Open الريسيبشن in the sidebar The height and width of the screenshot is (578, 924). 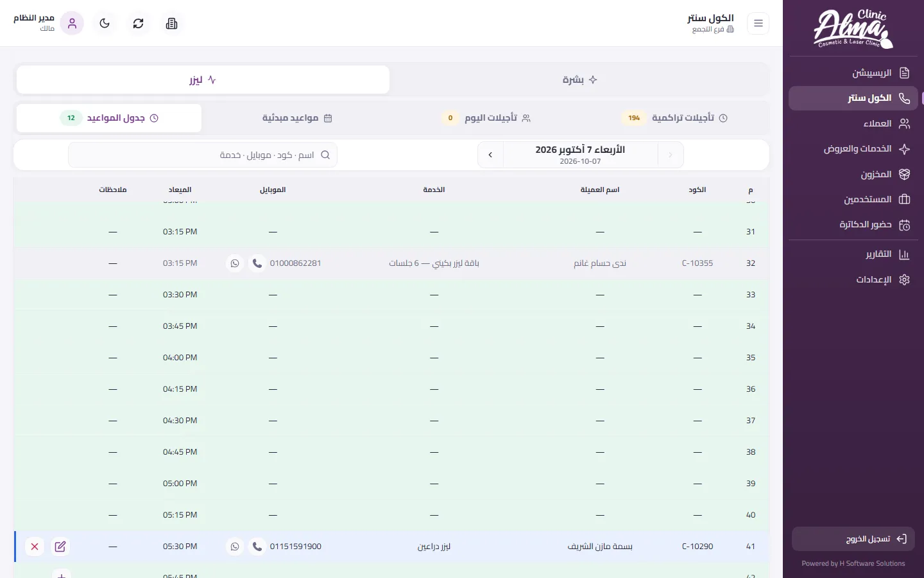tap(853, 73)
